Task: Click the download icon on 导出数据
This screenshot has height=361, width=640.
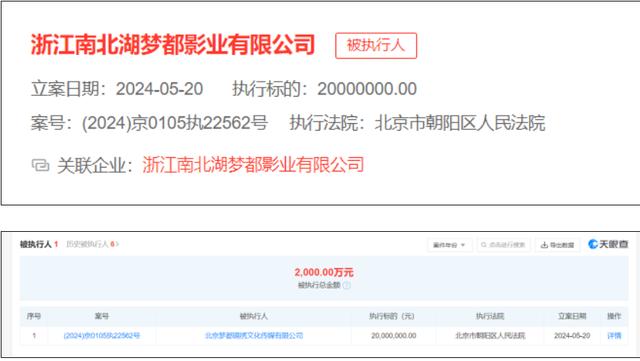Action: [544, 245]
